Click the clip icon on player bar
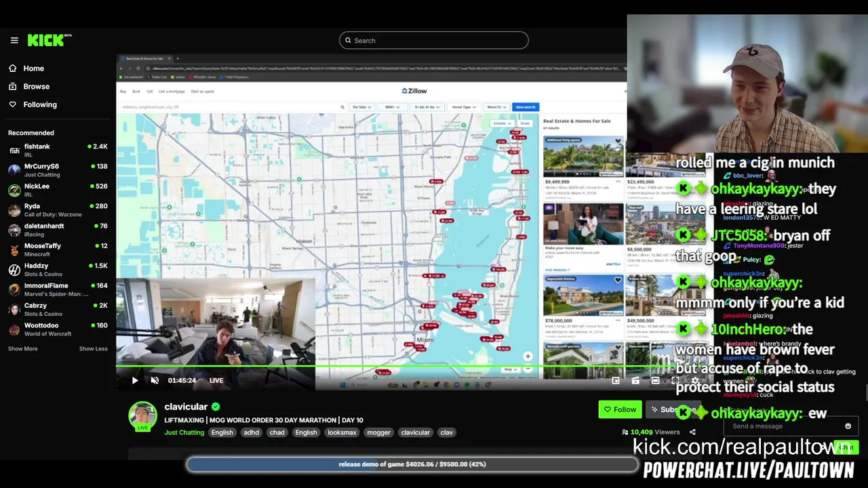Viewport: 868px width, 488px height. click(635, 380)
